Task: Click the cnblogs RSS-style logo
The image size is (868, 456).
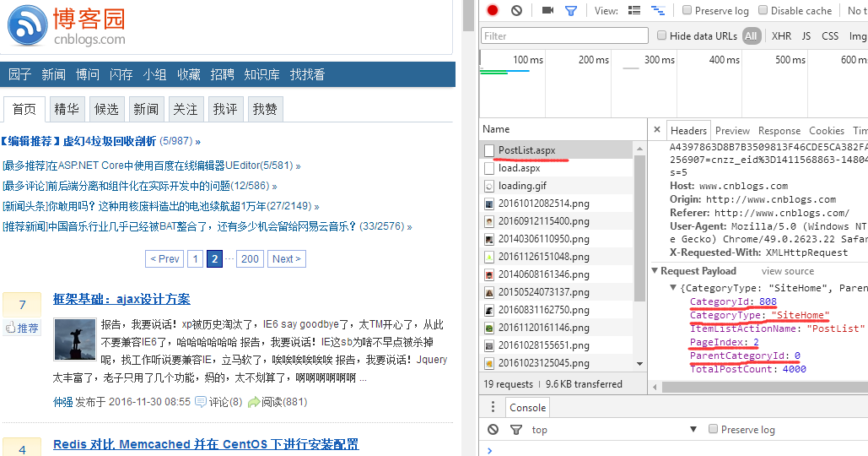Action: [28, 25]
